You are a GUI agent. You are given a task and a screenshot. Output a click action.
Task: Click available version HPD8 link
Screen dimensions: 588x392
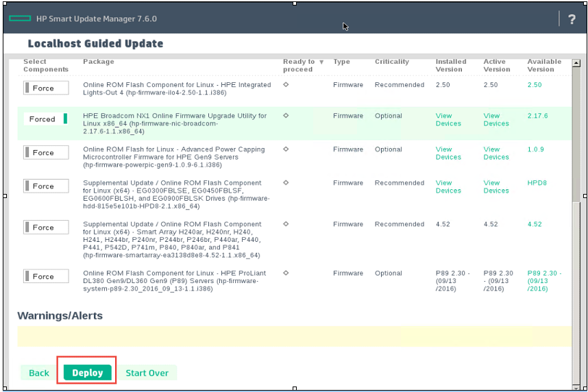pyautogui.click(x=537, y=183)
